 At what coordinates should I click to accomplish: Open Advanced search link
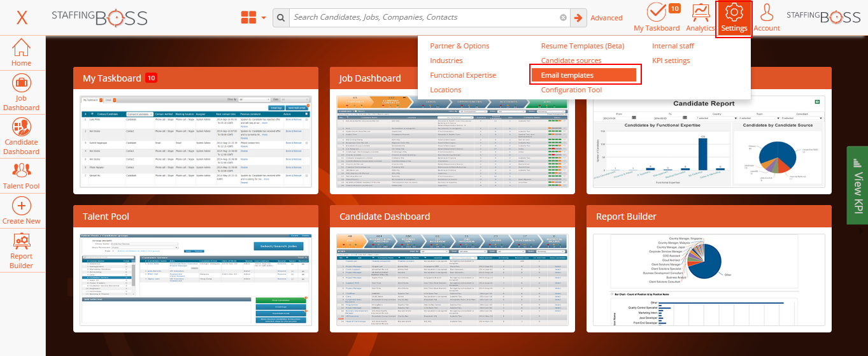(x=606, y=18)
